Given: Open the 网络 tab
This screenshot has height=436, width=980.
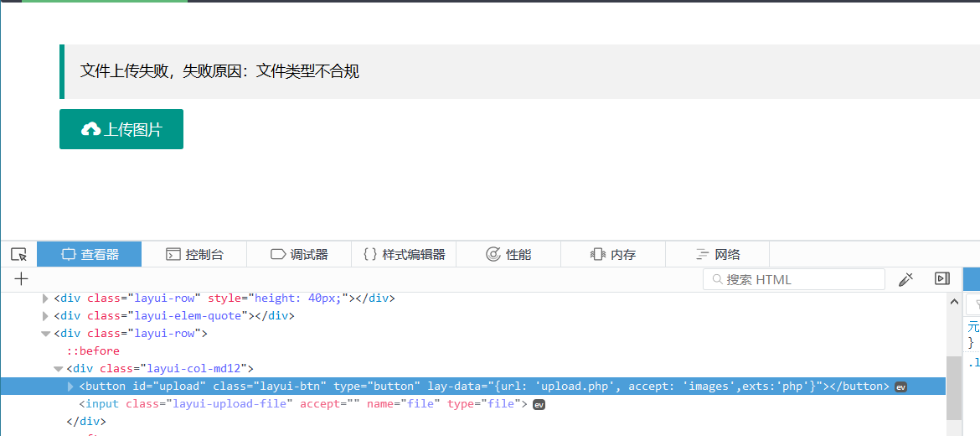Looking at the screenshot, I should [718, 255].
